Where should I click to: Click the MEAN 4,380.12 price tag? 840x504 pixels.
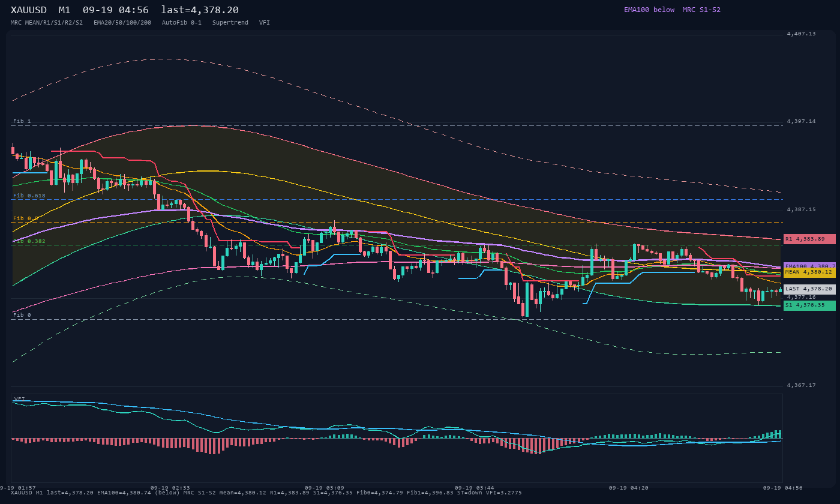coord(809,272)
